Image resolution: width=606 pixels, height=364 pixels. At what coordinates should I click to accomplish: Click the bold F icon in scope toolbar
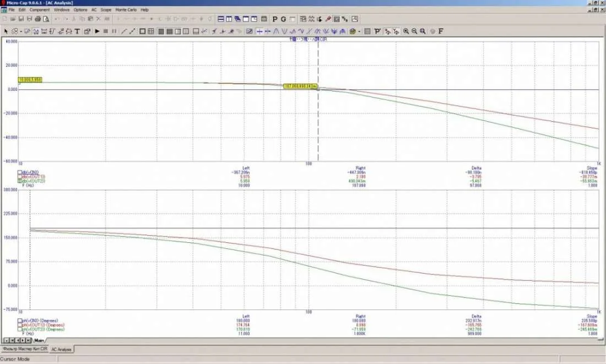coord(441,31)
